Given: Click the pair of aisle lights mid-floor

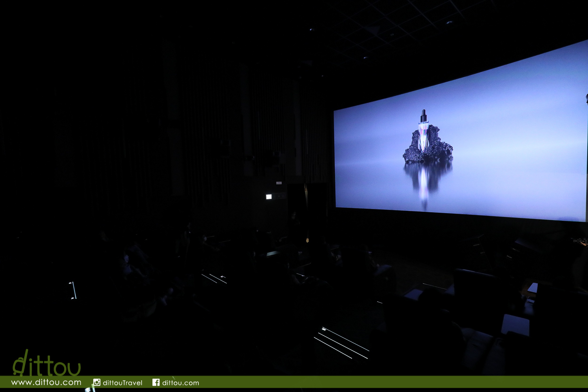Looking at the screenshot, I should click(x=214, y=278).
